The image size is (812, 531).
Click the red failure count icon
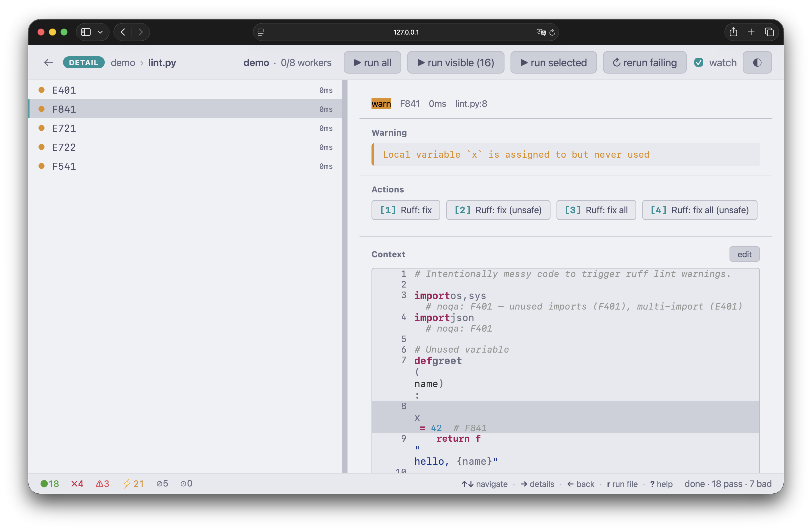tap(77, 484)
